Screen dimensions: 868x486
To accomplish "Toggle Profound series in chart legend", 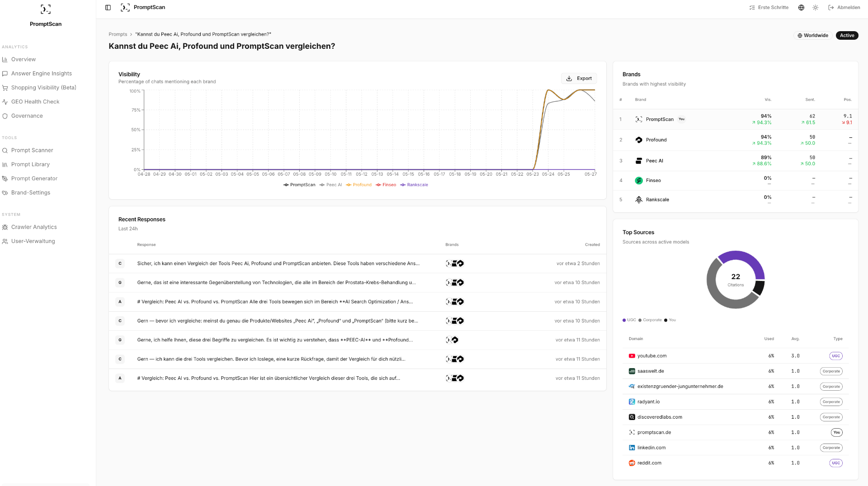I will point(359,185).
